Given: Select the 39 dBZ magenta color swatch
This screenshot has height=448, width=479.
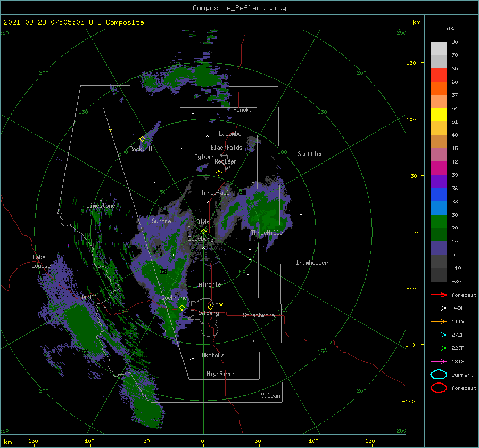Looking at the screenshot, I should click(439, 168).
